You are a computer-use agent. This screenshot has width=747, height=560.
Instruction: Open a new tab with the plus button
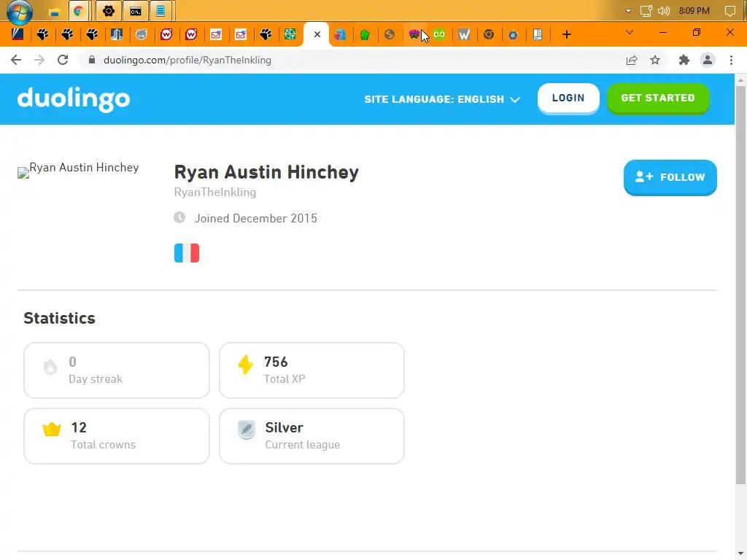coord(566,34)
